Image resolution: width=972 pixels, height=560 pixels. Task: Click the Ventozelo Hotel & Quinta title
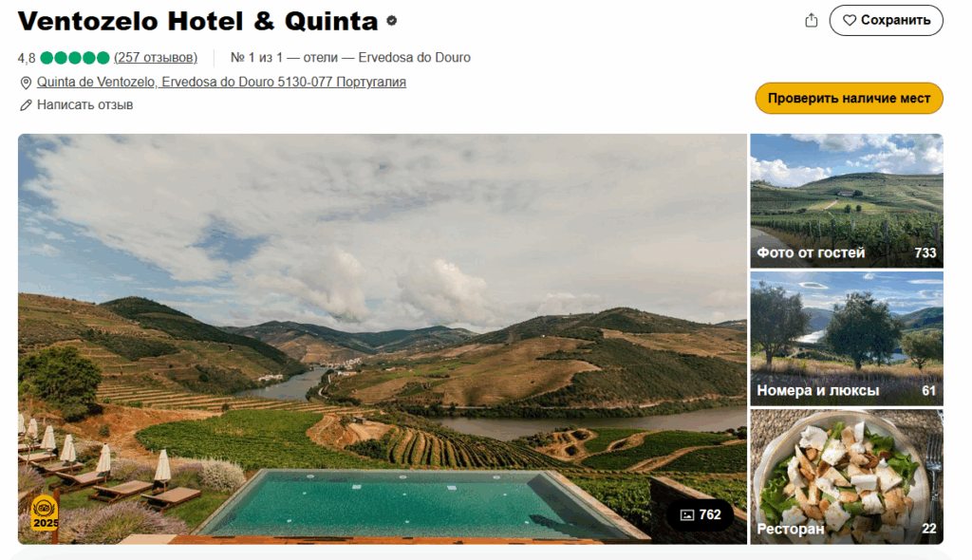[x=197, y=21]
